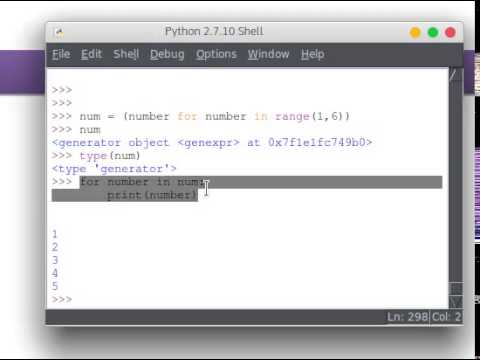The image size is (480, 360).
Task: Click the 'Col: 2' status indicator
Action: 446,317
